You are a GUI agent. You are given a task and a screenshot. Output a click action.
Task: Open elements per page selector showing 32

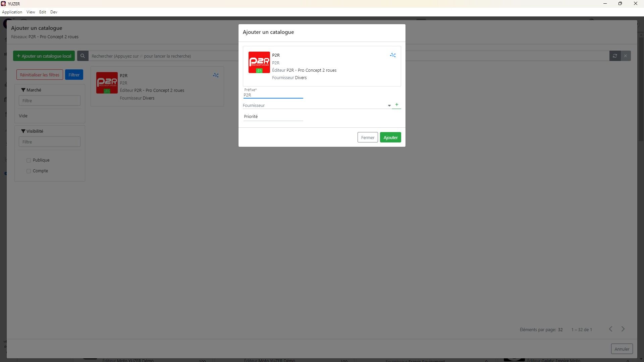560,330
